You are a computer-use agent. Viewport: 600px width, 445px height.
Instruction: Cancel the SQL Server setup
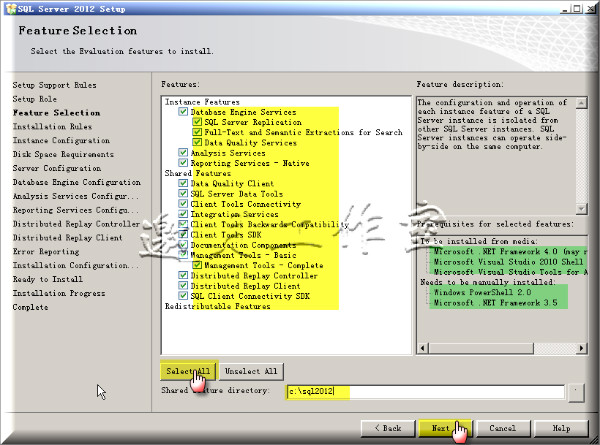coord(503,428)
